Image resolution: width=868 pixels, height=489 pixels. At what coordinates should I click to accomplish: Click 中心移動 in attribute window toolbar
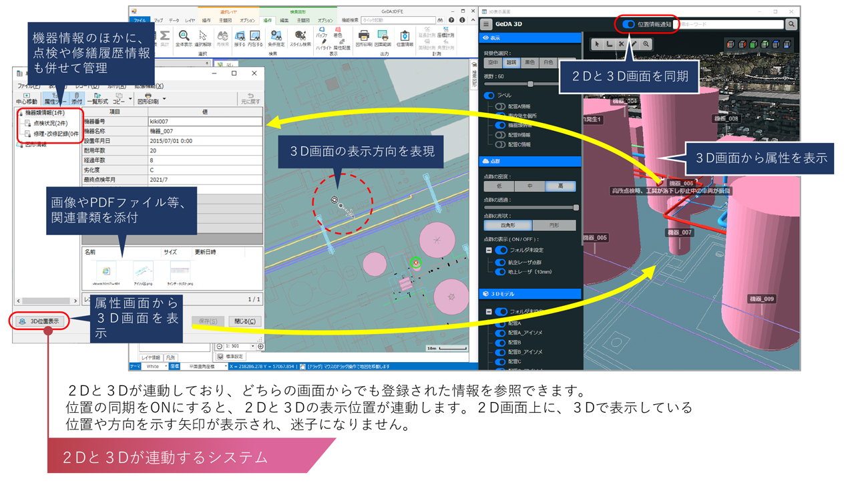26,98
